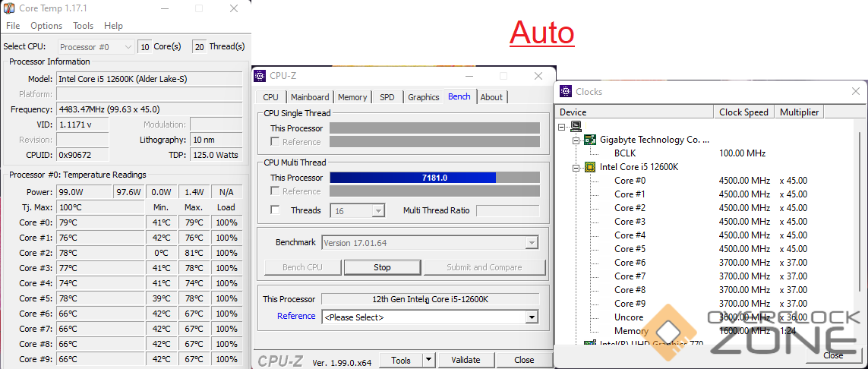Image resolution: width=868 pixels, height=369 pixels.
Task: Select the Bench tab
Action: click(459, 96)
